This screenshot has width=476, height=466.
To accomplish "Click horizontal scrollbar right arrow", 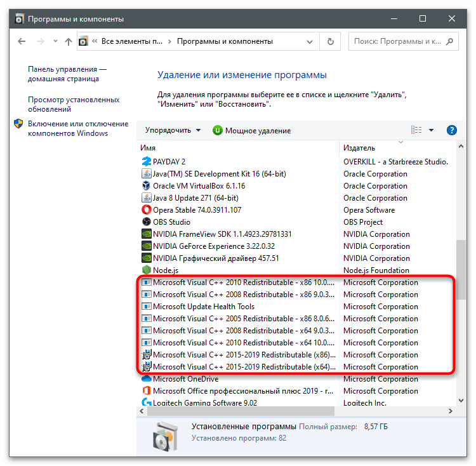I will tap(451, 411).
